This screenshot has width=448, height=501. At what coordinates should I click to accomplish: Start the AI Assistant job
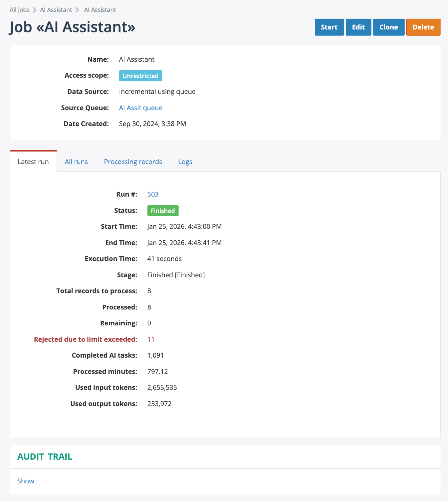[329, 27]
